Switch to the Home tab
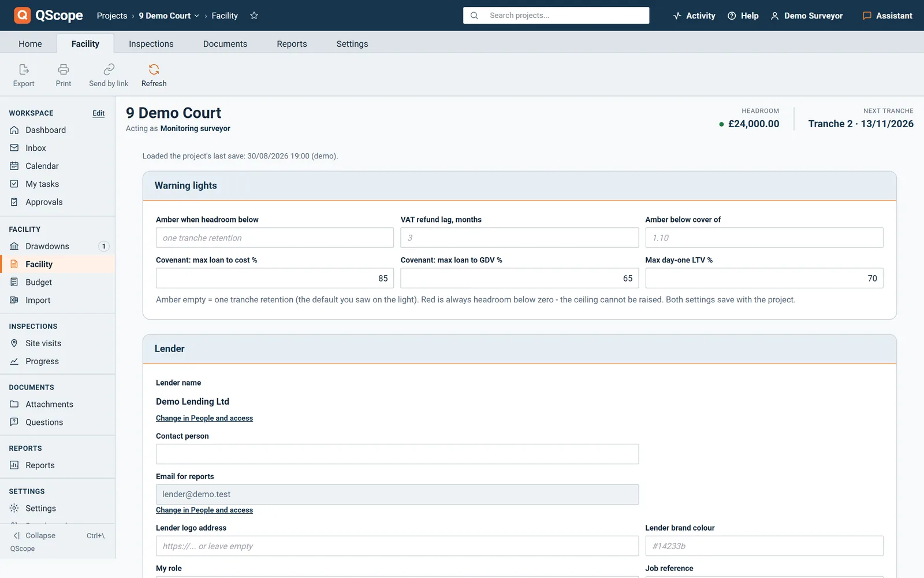Viewport: 924px width, 578px height. (30, 44)
